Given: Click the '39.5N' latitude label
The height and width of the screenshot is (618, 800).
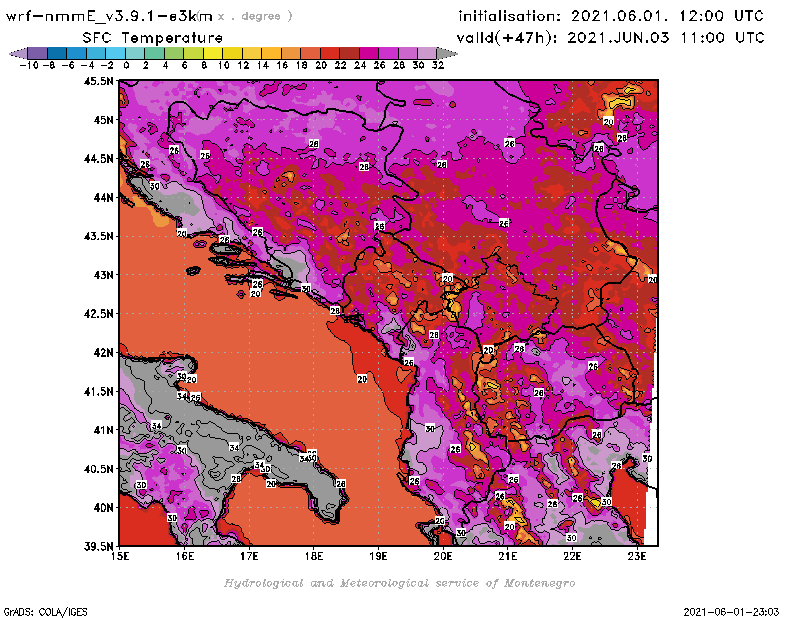Looking at the screenshot, I should pos(98,547).
